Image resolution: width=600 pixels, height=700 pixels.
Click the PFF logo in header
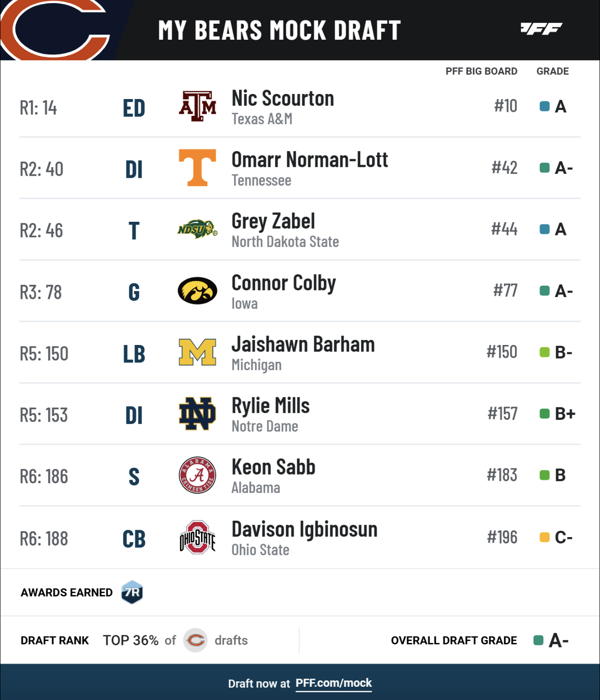click(541, 29)
